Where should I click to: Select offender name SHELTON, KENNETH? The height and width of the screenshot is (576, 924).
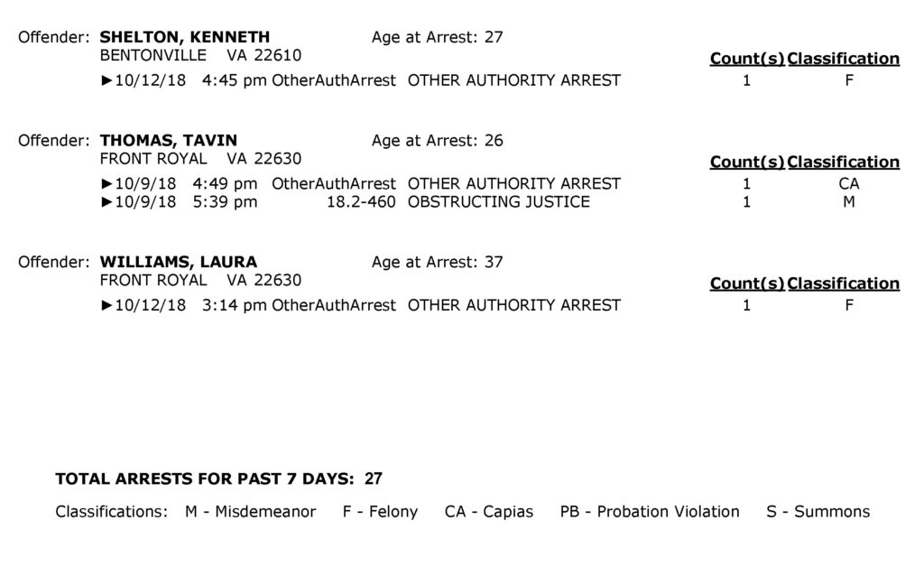[x=184, y=37]
